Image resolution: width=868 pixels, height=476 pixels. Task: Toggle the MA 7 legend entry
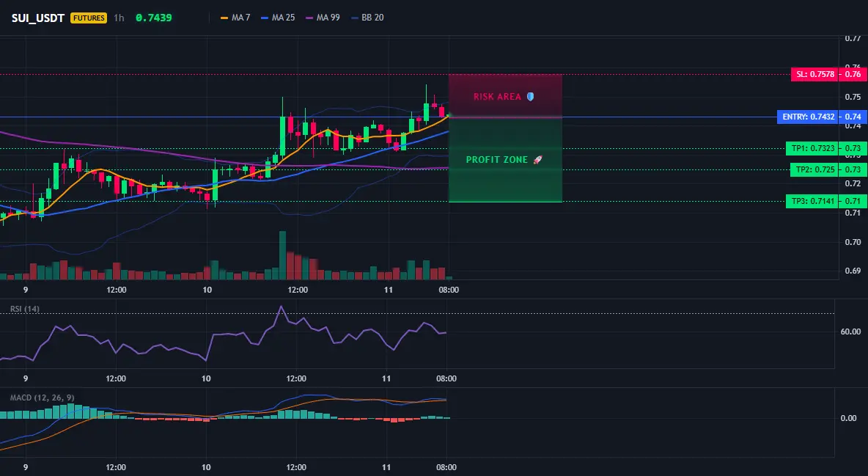coord(235,18)
